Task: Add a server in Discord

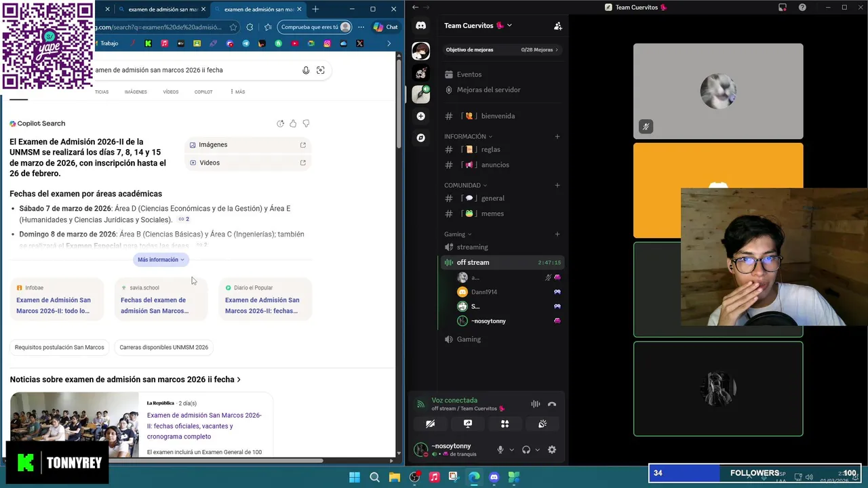Action: pyautogui.click(x=420, y=116)
